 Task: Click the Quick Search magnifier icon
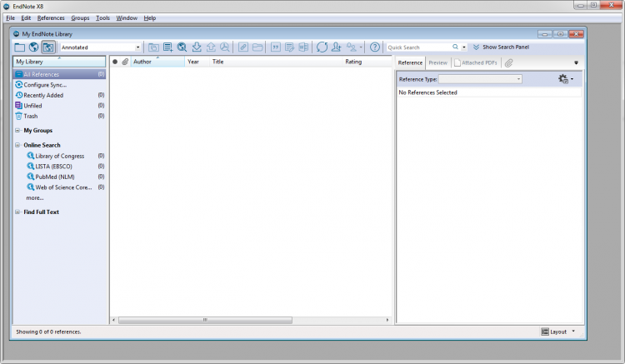455,47
